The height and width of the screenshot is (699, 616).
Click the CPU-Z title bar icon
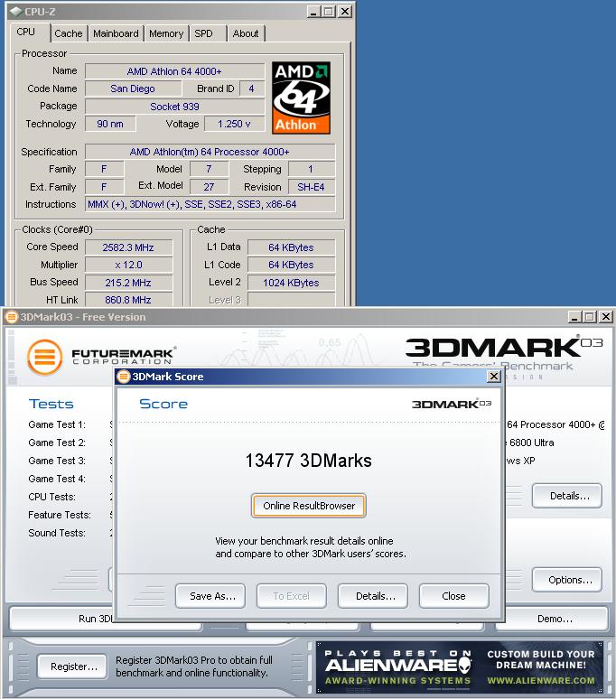pos(15,11)
